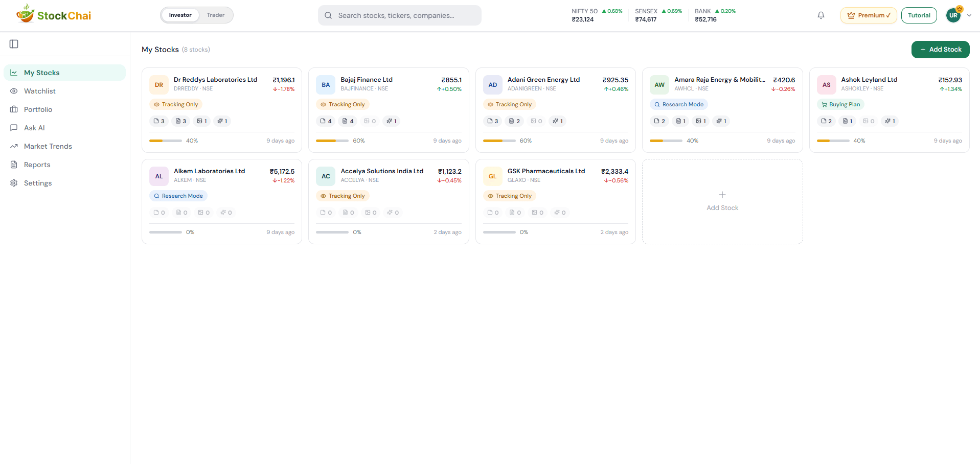This screenshot has width=980, height=464.
Task: Open the AS avatar of Ashok Leyland
Action: 827,85
